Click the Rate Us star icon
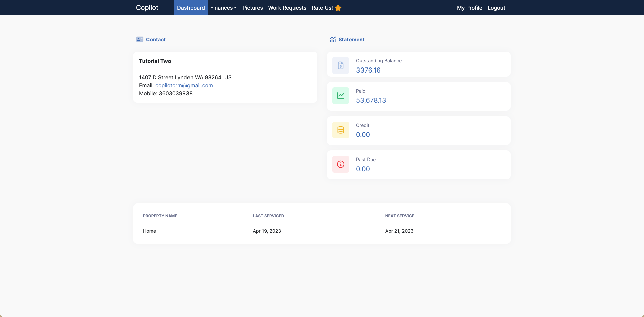The height and width of the screenshot is (317, 644). pyautogui.click(x=338, y=8)
